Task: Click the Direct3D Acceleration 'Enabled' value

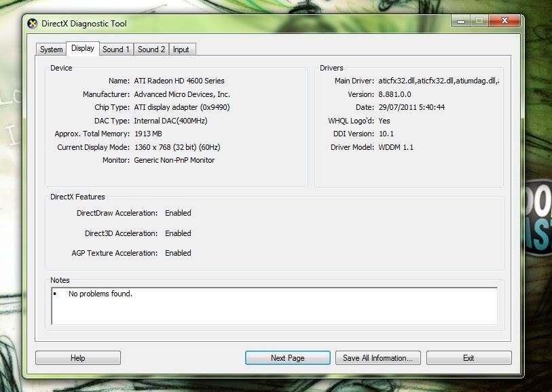Action: tap(178, 233)
